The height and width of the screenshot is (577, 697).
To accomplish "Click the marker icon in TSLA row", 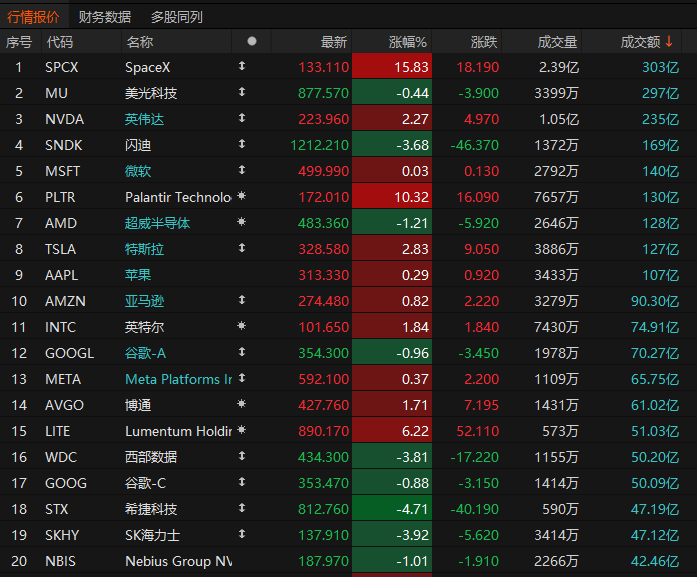I will [242, 248].
